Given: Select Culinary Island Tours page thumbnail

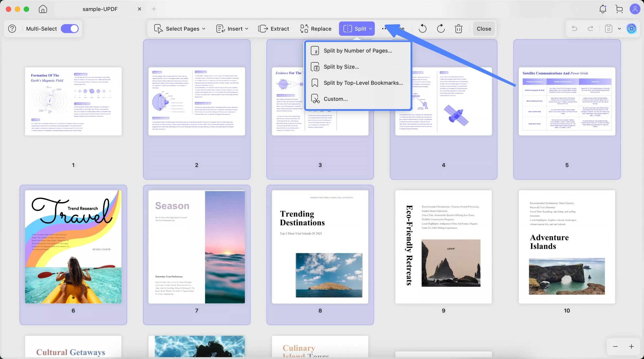Looking at the screenshot, I should tap(320, 346).
